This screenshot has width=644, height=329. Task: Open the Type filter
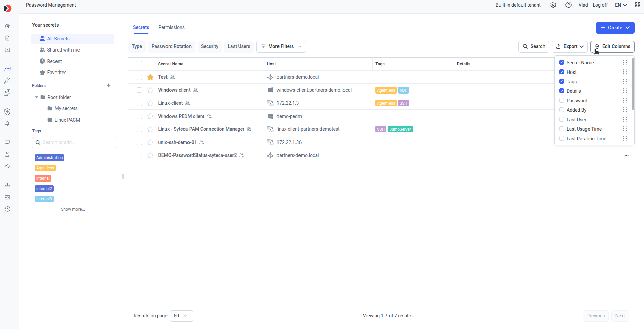137,47
